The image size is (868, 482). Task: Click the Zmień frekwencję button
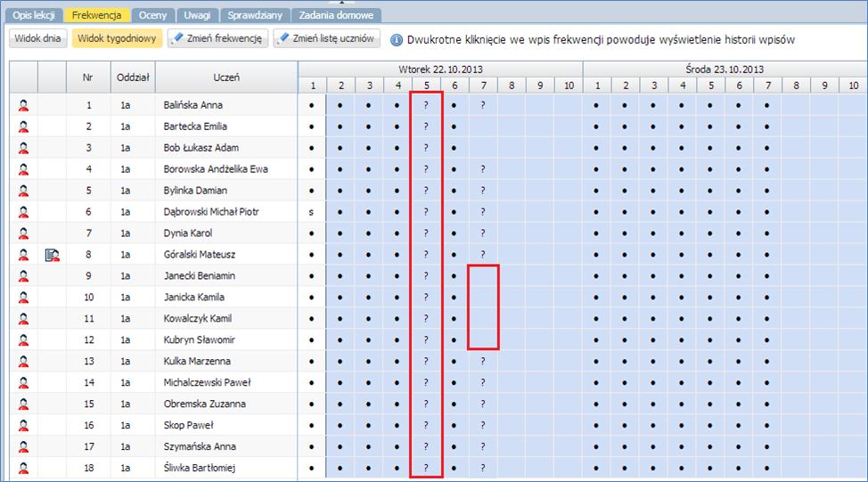[218, 38]
